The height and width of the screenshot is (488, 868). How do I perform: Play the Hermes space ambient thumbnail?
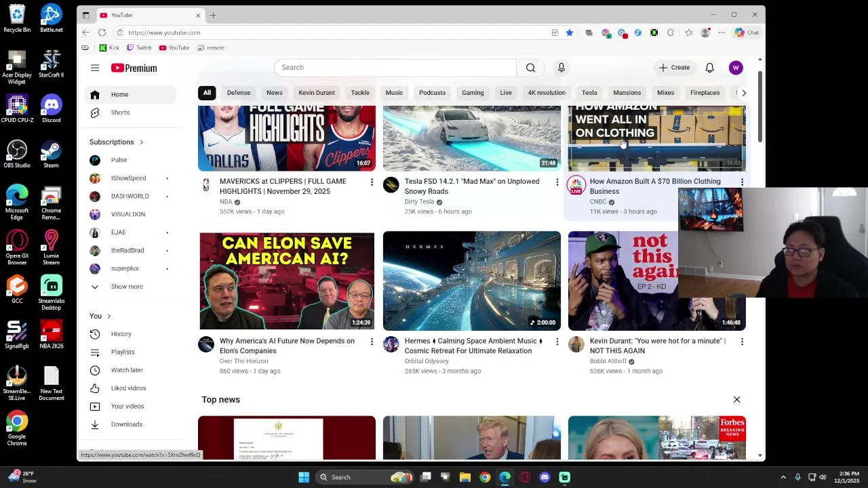472,281
